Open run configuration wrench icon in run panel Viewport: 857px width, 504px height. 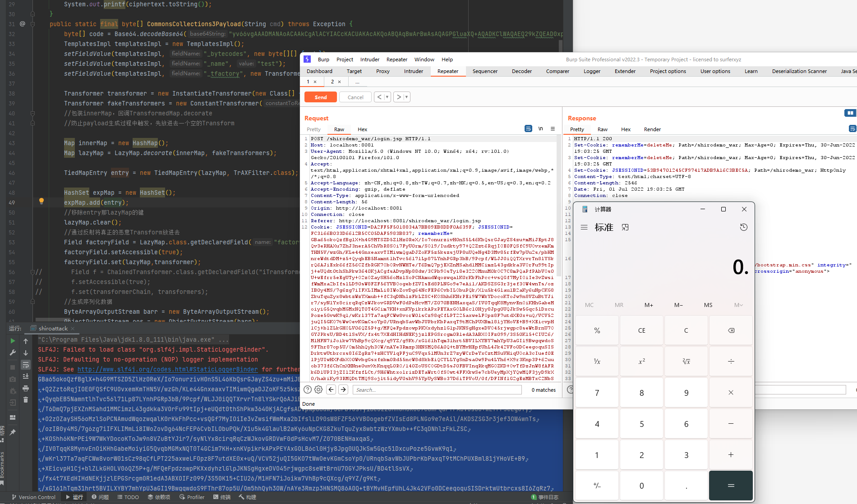13,353
